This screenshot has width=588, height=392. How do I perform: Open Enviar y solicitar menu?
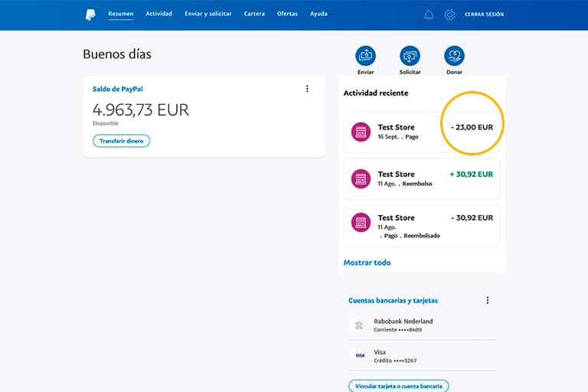(208, 14)
